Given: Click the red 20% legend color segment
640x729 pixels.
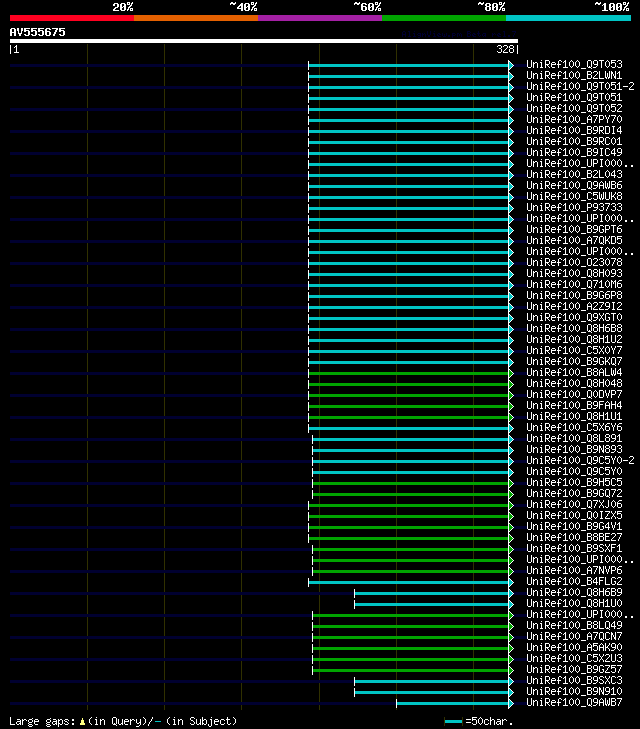Looking at the screenshot, I should 72,18.
